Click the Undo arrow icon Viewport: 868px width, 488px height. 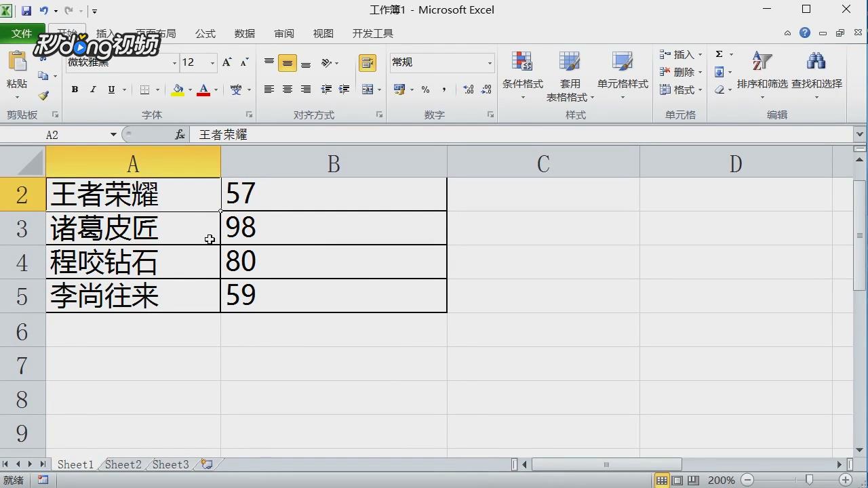click(x=44, y=10)
